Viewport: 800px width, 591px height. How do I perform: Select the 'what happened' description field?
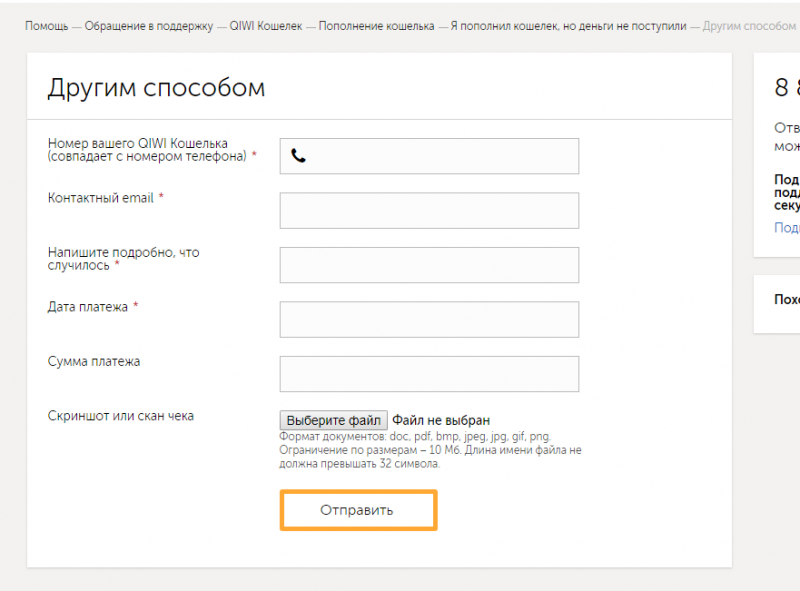pos(429,265)
